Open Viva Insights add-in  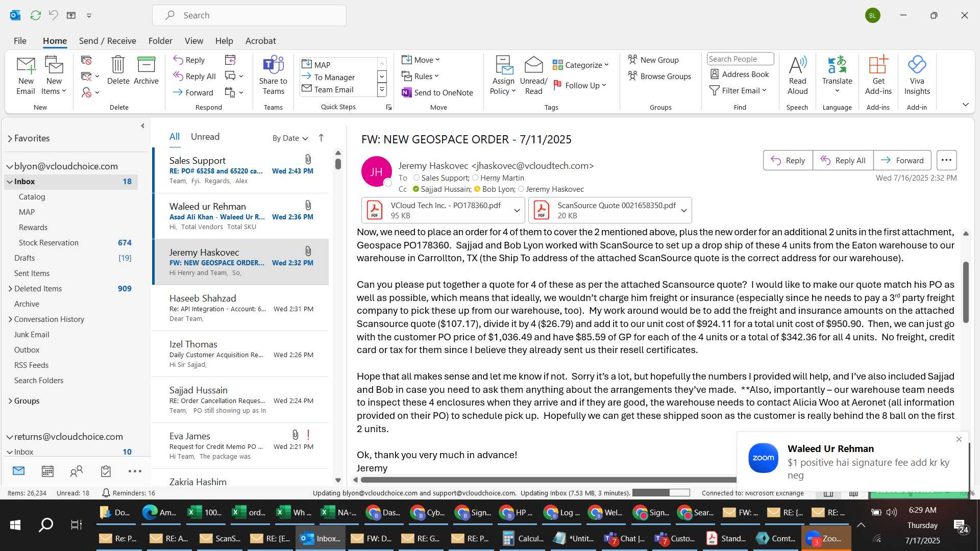[917, 75]
